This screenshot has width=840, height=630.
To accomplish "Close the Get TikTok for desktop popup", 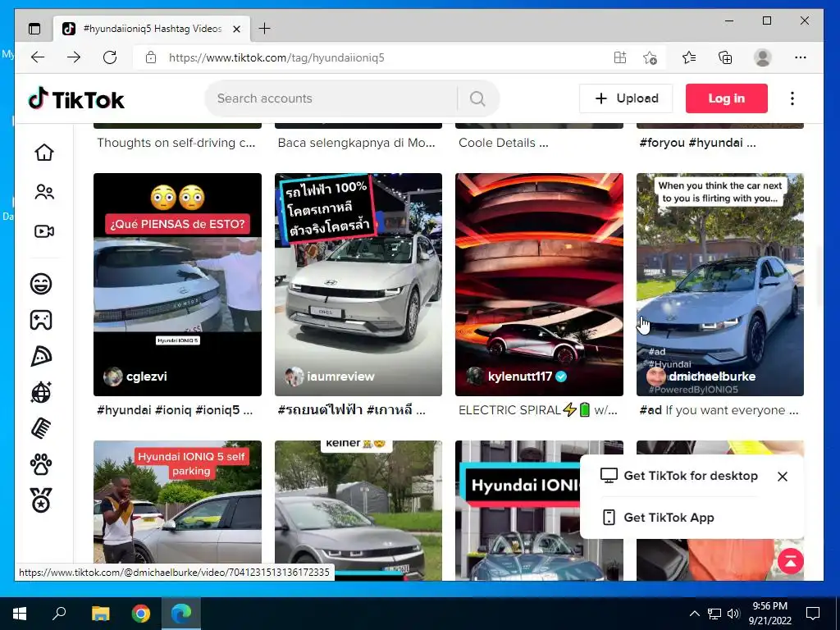I will click(782, 477).
